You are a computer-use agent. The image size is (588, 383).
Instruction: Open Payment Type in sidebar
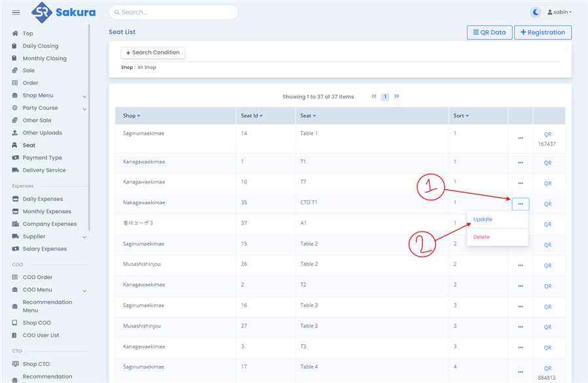(x=42, y=158)
